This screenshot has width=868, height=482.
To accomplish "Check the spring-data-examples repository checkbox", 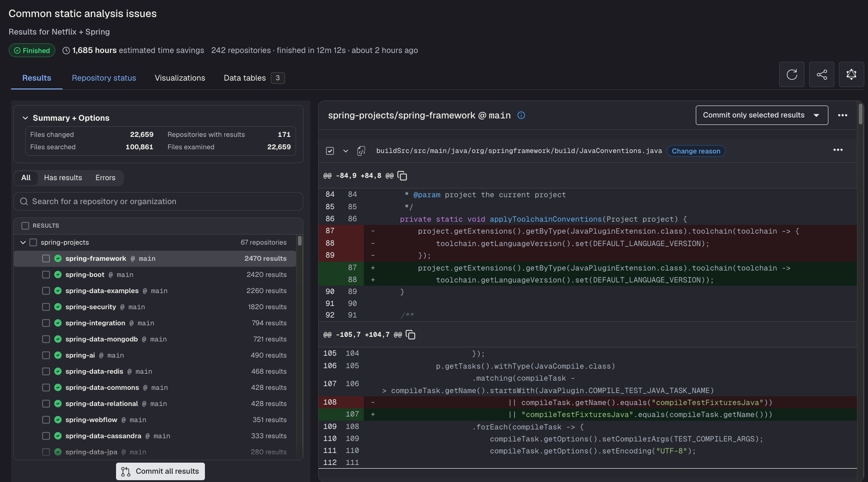I will [46, 291].
